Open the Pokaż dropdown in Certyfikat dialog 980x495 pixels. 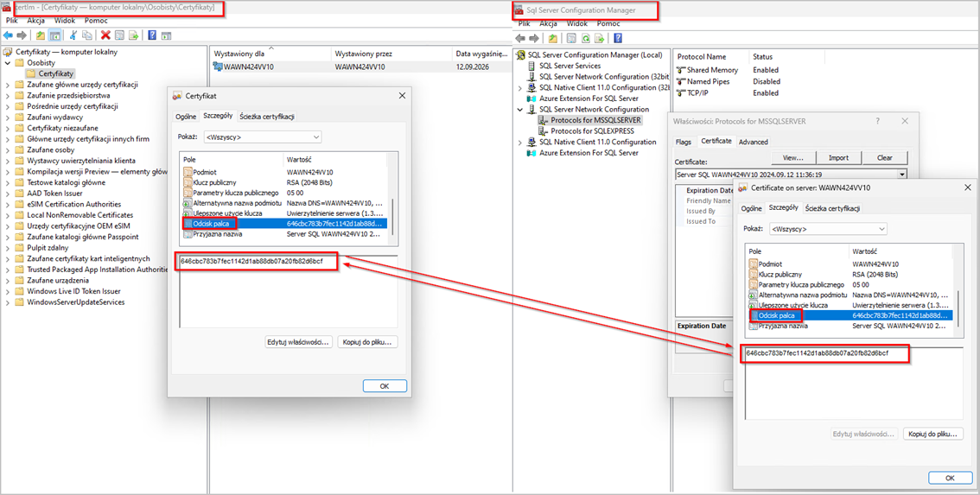click(316, 136)
